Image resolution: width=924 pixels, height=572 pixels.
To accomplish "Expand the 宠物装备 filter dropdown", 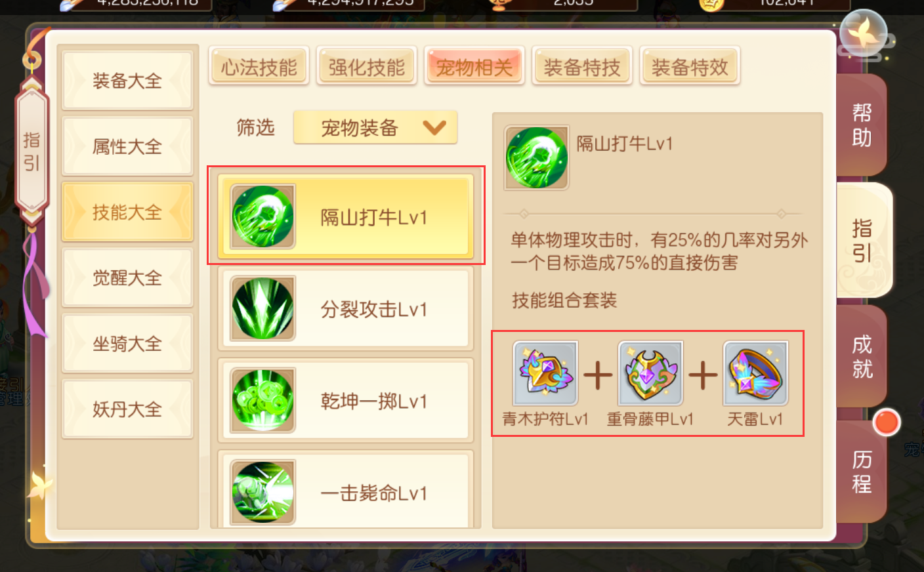I will click(x=375, y=127).
